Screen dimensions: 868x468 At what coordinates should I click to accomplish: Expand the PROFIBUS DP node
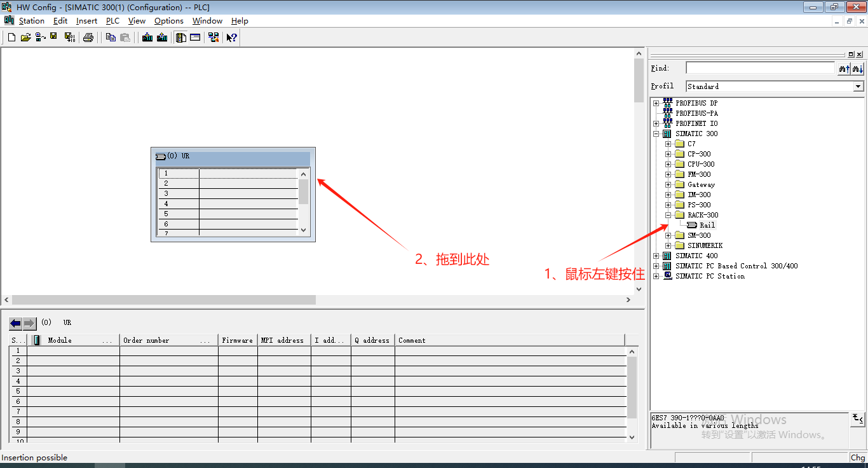[x=656, y=103]
